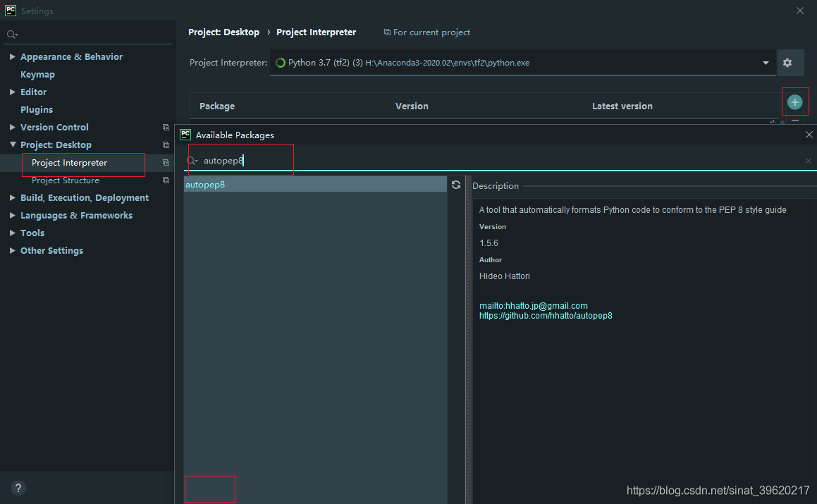Viewport: 817px width, 504px height.
Task: Expand Languages & Frameworks section
Action: click(12, 215)
